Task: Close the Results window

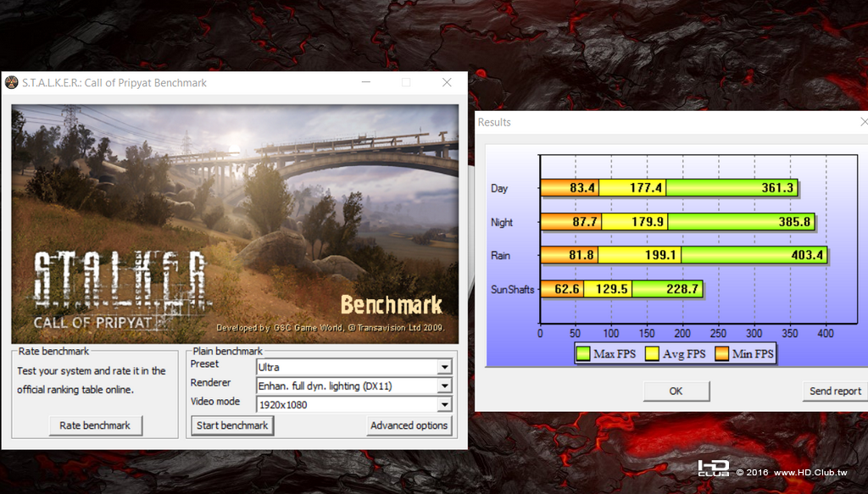Action: (864, 122)
